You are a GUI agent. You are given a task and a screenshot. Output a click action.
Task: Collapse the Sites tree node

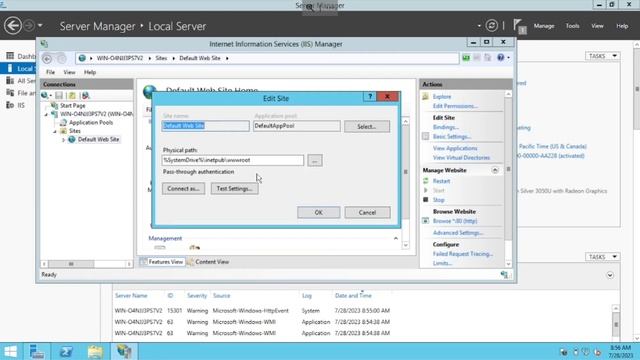tap(55, 131)
